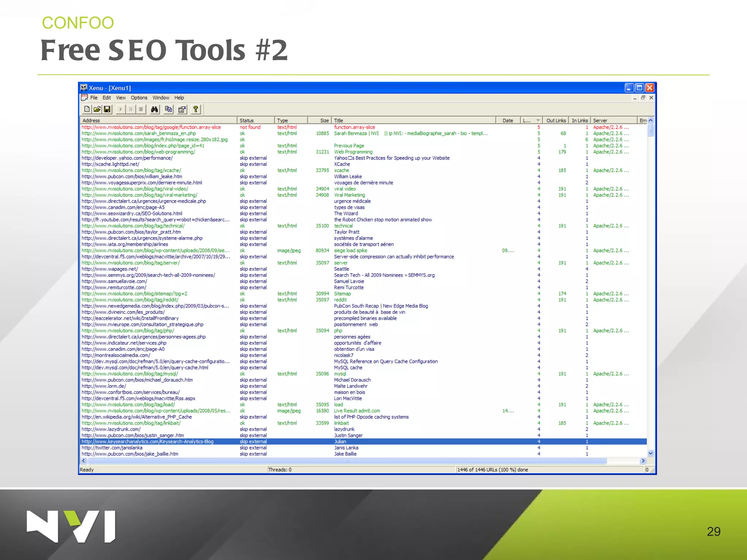Screen dimensions: 747x560
Task: Select the xcache.lighttpd.net row
Action: (363, 164)
